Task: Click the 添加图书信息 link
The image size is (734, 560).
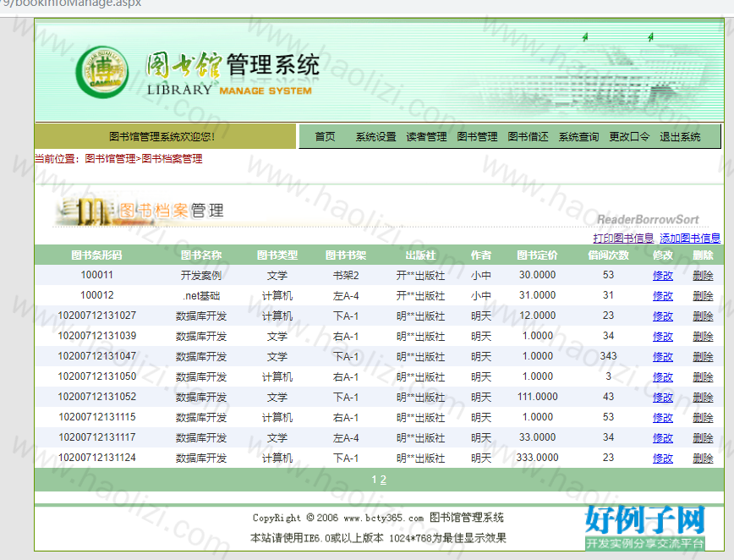Action: pyautogui.click(x=690, y=238)
